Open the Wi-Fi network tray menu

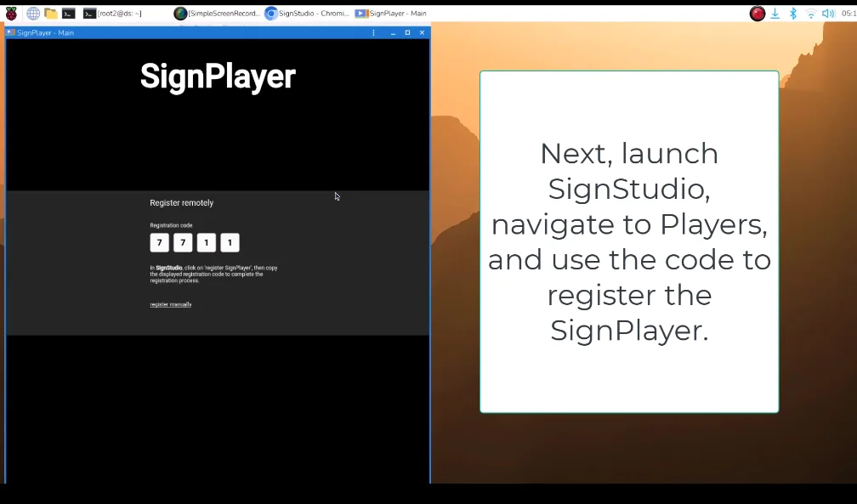coord(811,14)
